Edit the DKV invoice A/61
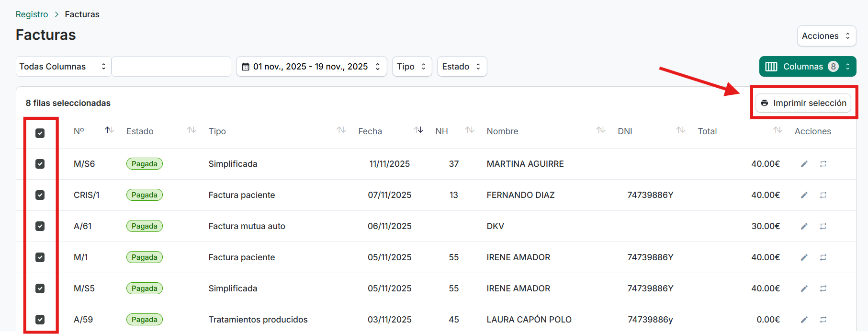The width and height of the screenshot is (868, 334). click(804, 226)
